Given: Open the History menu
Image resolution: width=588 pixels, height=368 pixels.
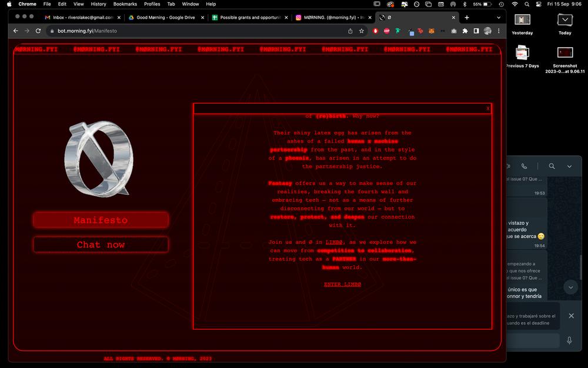Looking at the screenshot, I should coord(98,4).
